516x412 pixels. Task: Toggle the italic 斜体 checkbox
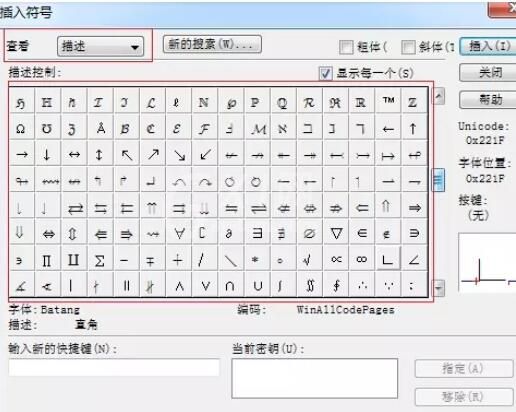[409, 47]
